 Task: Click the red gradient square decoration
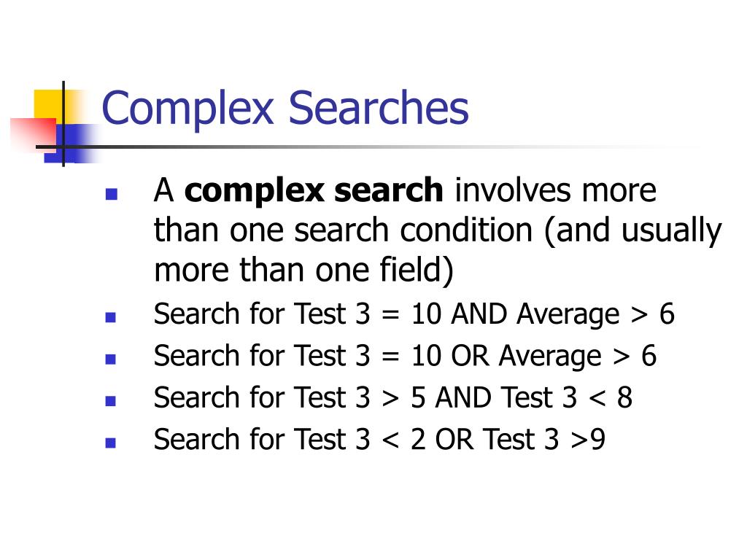pos(33,133)
